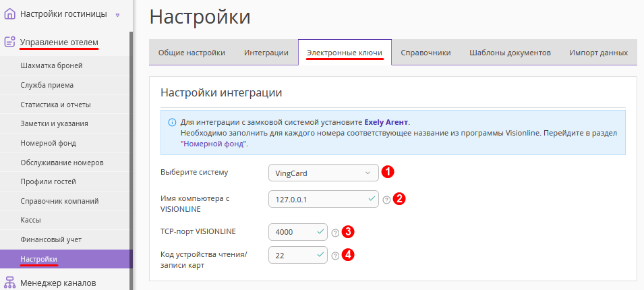Expand the Настройки гостиницы dropdown arrow
The image size is (644, 290).
(x=117, y=15)
